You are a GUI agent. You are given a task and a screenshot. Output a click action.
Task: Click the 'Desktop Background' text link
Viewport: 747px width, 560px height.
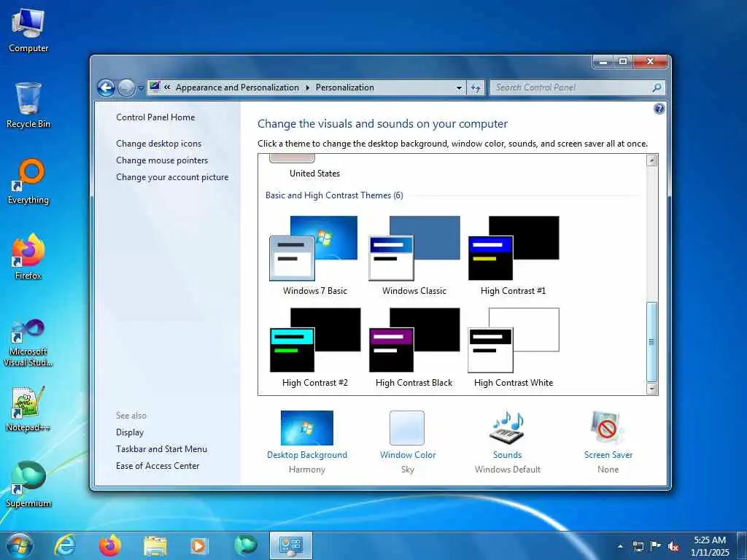(307, 455)
